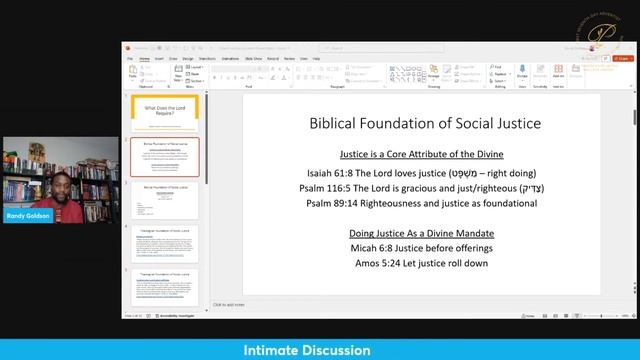Click 'Micah 6:8 Justice before offerings' text
The height and width of the screenshot is (360, 640).
tap(421, 248)
